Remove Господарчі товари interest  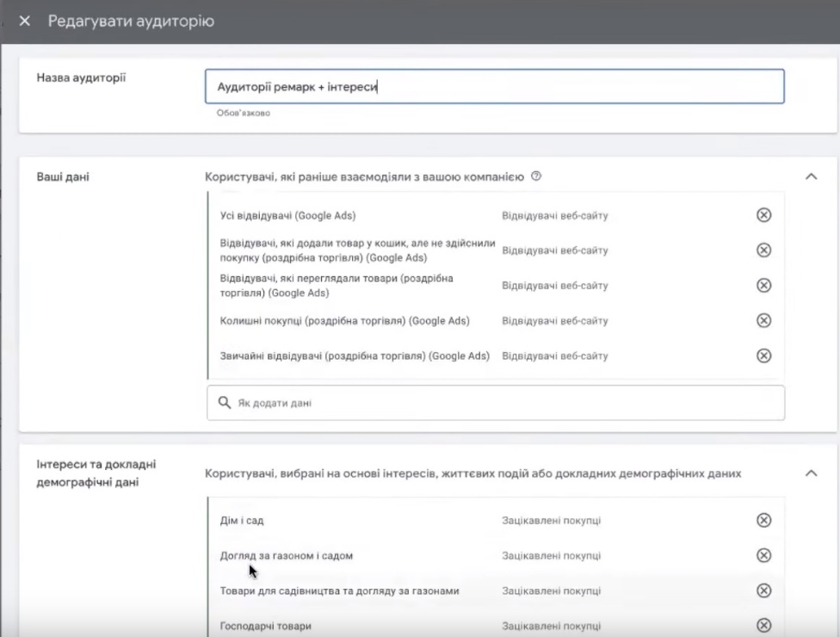763,626
